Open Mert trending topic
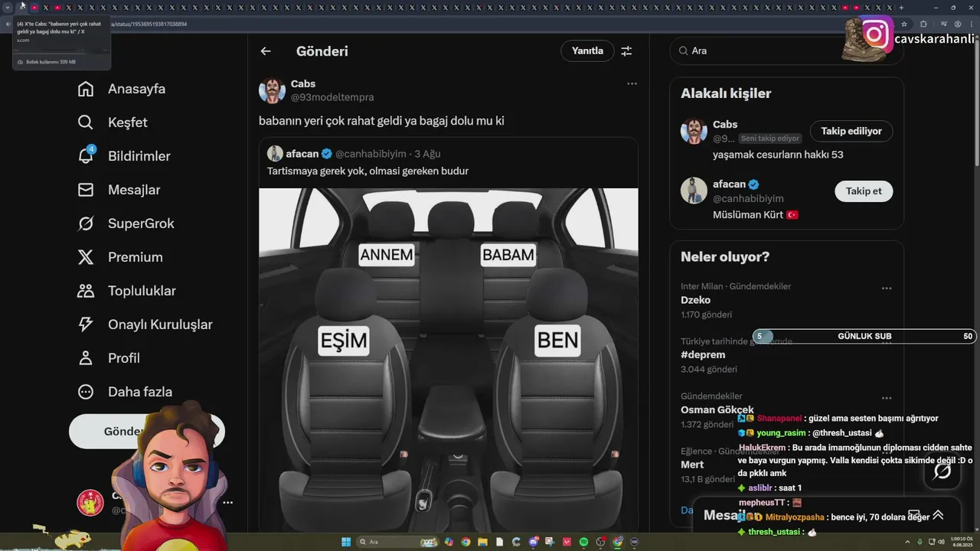 (x=692, y=465)
